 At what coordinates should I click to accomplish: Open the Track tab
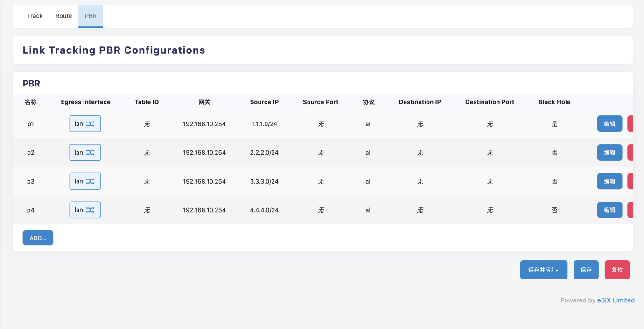35,16
